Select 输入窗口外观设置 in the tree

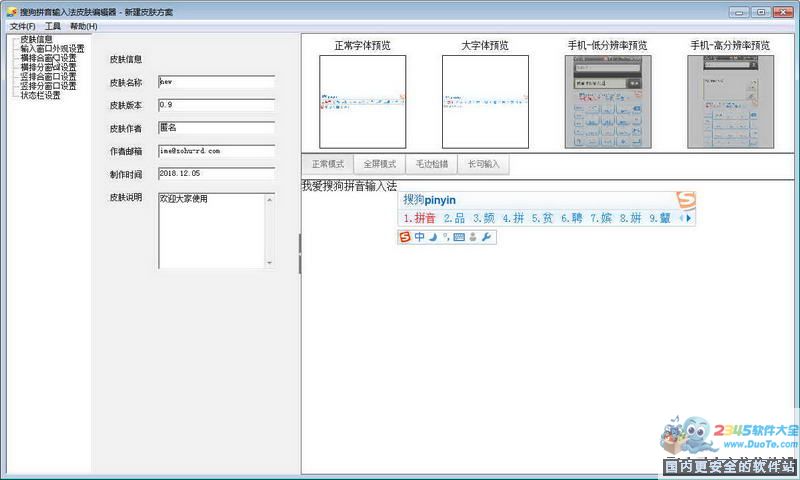52,49
